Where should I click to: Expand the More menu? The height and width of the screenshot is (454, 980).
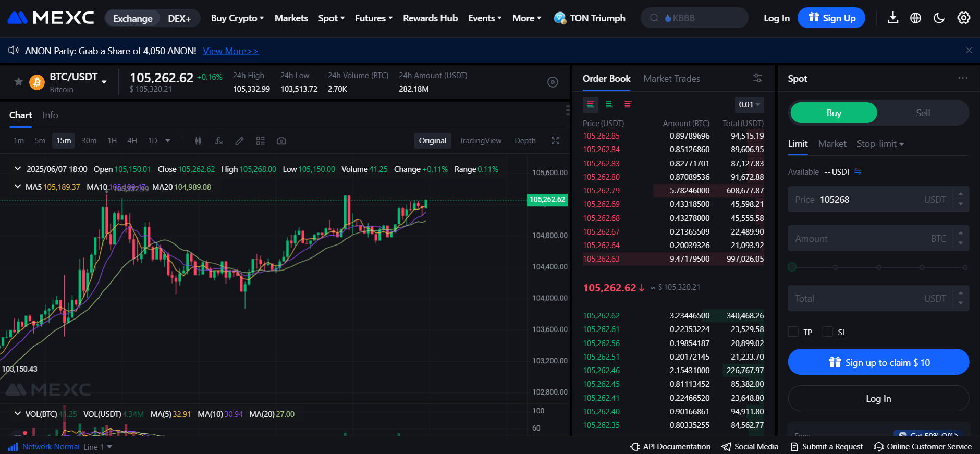point(526,18)
